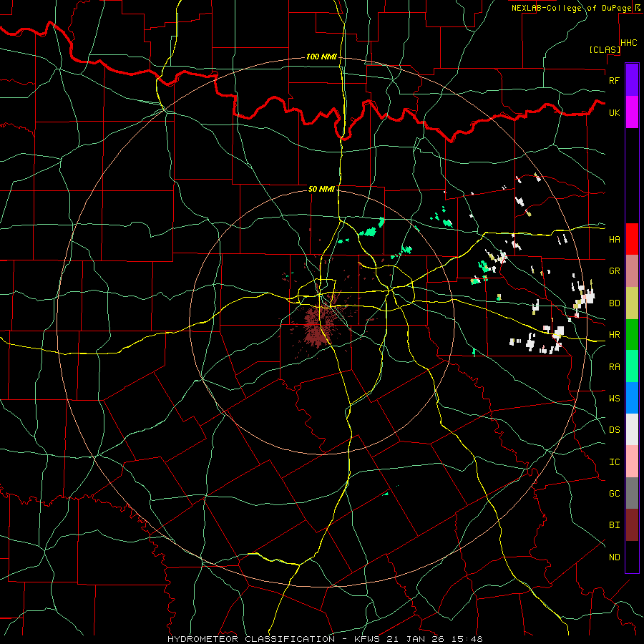Click the HHC product code text
This screenshot has width=644, height=644.
click(628, 43)
